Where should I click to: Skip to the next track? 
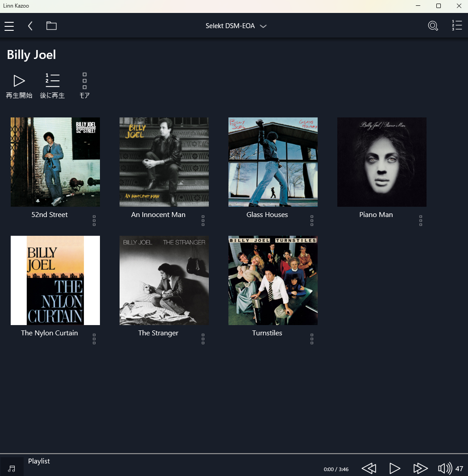[x=420, y=468]
